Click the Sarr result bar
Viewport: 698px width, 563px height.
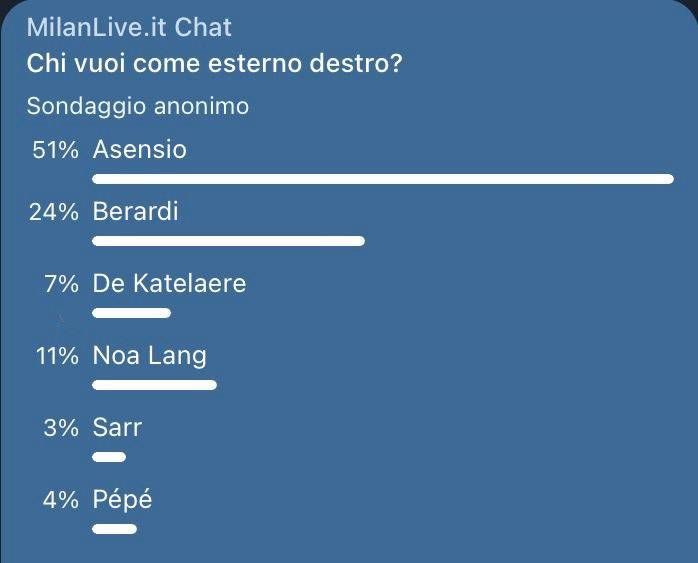click(x=109, y=457)
